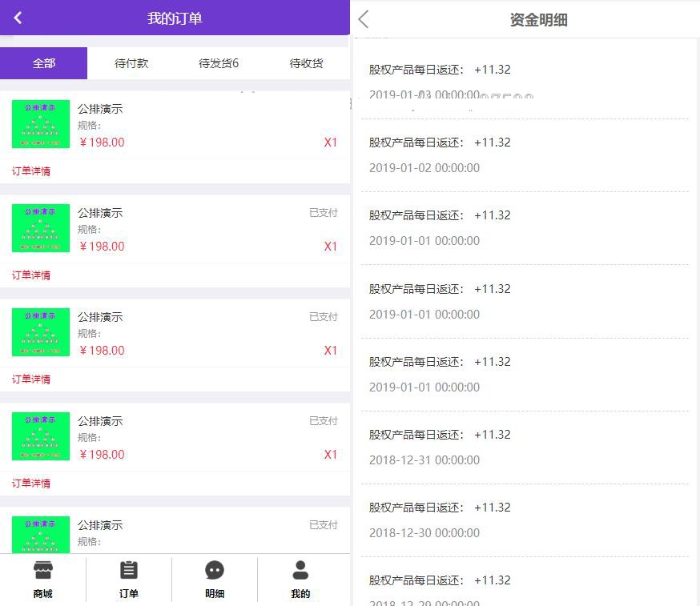Go to 我的 profile icon
Screen dimensions: 700x606
click(300, 571)
